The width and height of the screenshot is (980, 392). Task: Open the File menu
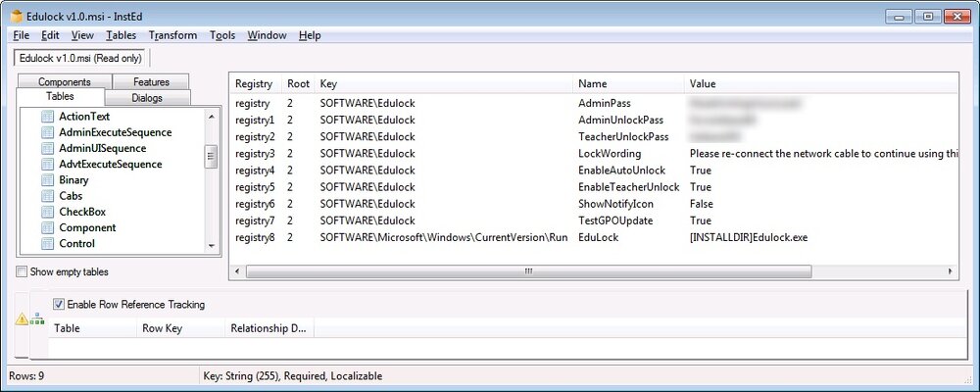pyautogui.click(x=21, y=35)
